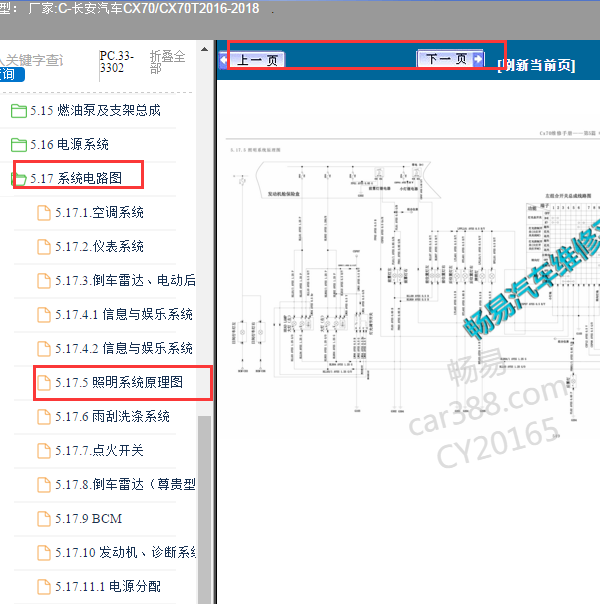Click document icon beside 5.17.2.仪表系统
Screen dimensions: 600x604
click(44, 247)
